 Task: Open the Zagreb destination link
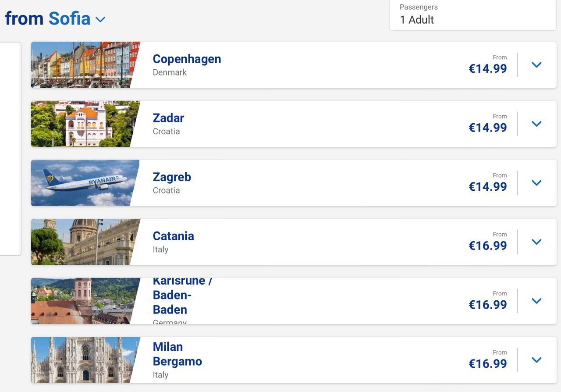pyautogui.click(x=172, y=177)
